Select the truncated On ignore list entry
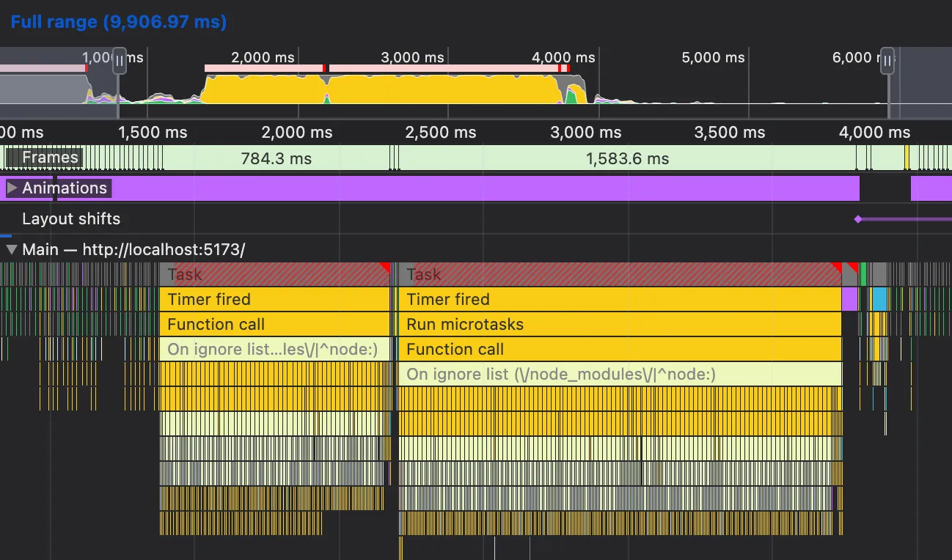952x560 pixels. [274, 350]
